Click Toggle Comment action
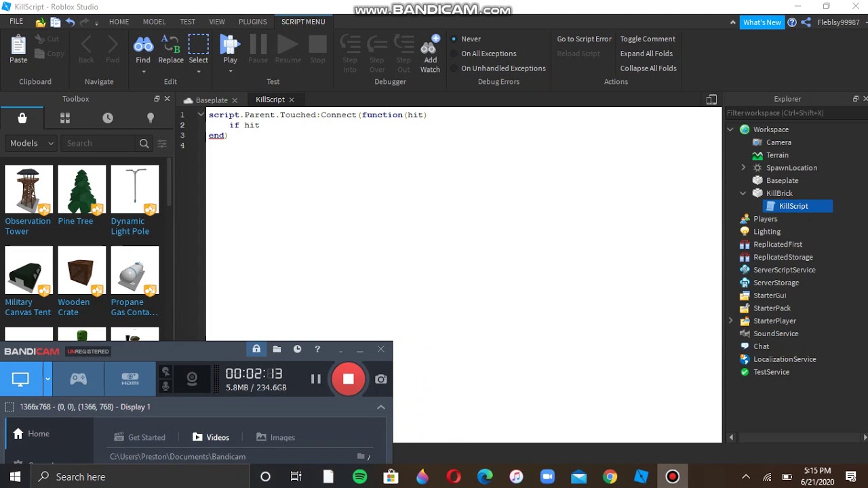This screenshot has width=868, height=488. [648, 39]
